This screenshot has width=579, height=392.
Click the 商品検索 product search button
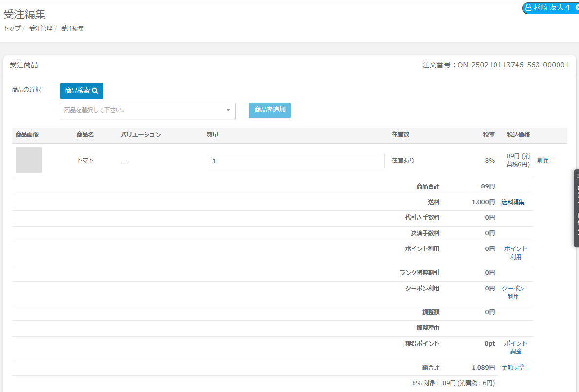coord(82,91)
